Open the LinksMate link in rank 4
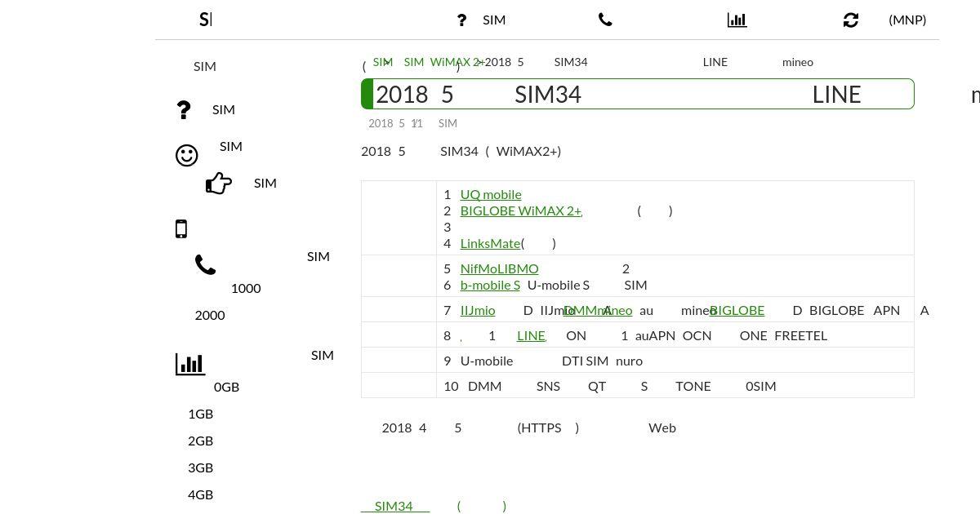The width and height of the screenshot is (980, 514). coord(490,243)
